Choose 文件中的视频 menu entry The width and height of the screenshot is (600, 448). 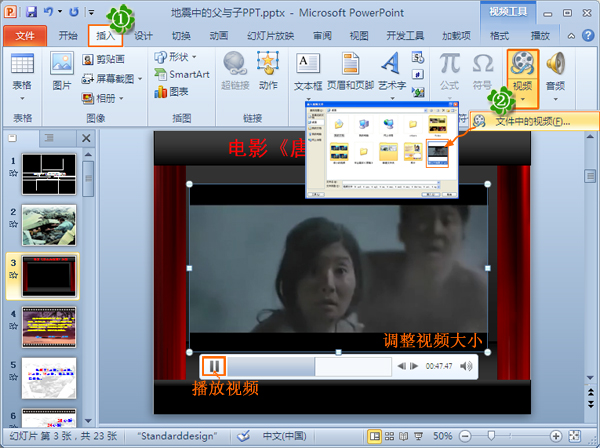532,122
